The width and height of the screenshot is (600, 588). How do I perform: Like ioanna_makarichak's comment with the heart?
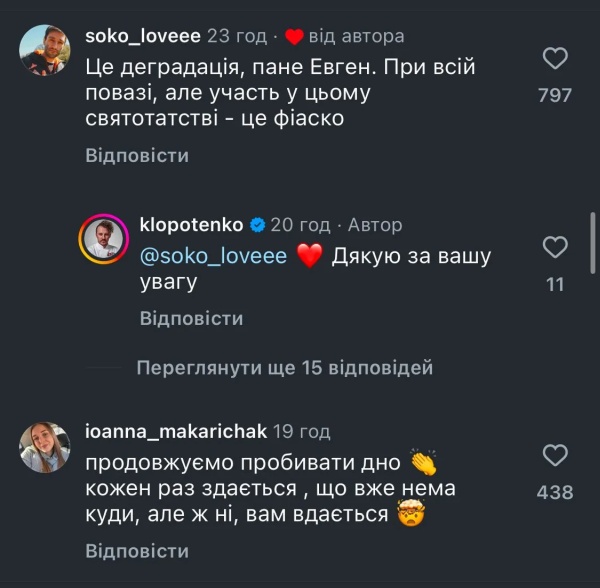coord(555,456)
